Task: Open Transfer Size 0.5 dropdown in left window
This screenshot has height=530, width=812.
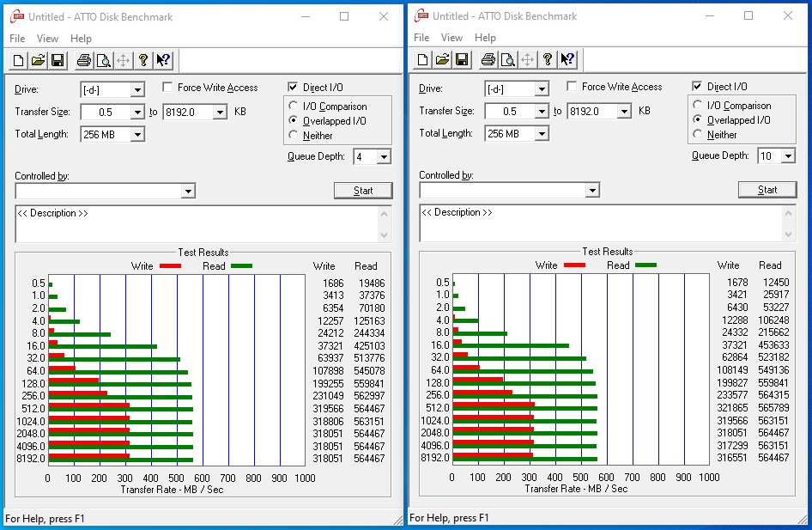Action: coord(137,112)
